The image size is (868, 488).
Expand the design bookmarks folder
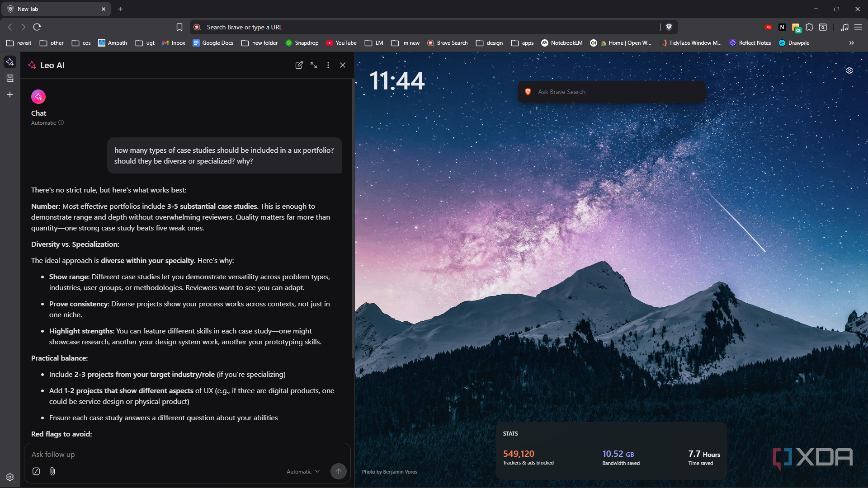489,43
